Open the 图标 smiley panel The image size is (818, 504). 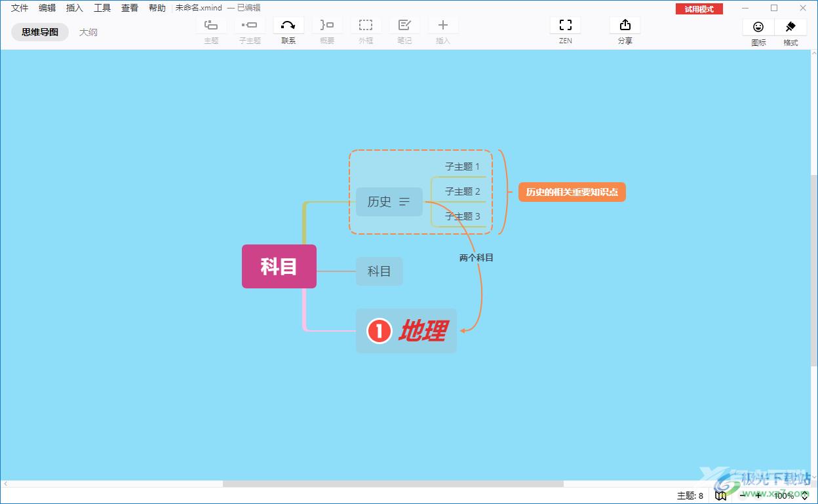pos(758,27)
